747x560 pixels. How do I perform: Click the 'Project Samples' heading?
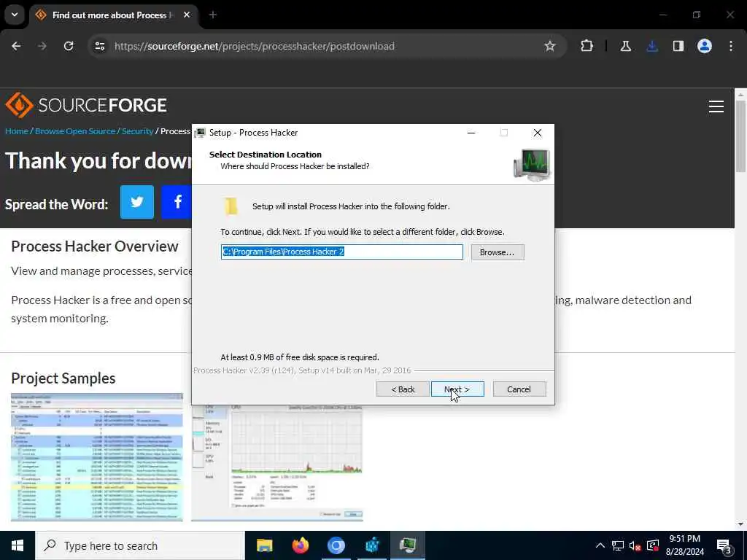63,378
